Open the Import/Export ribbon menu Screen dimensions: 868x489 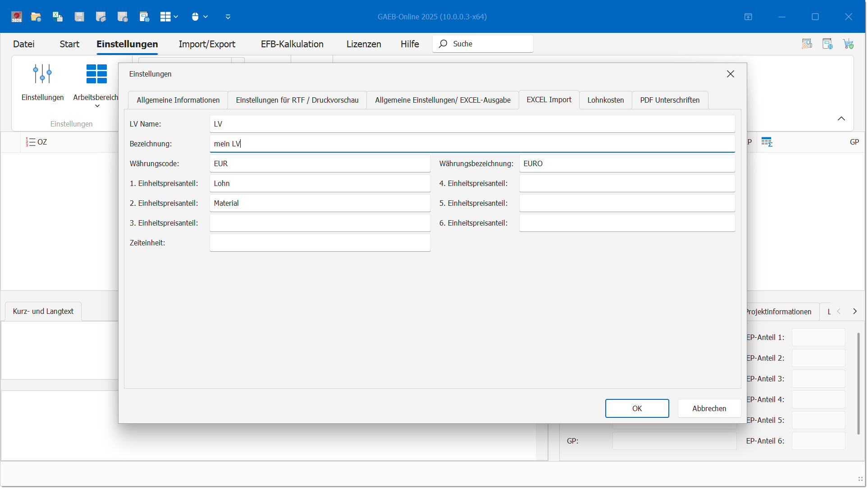pos(207,44)
